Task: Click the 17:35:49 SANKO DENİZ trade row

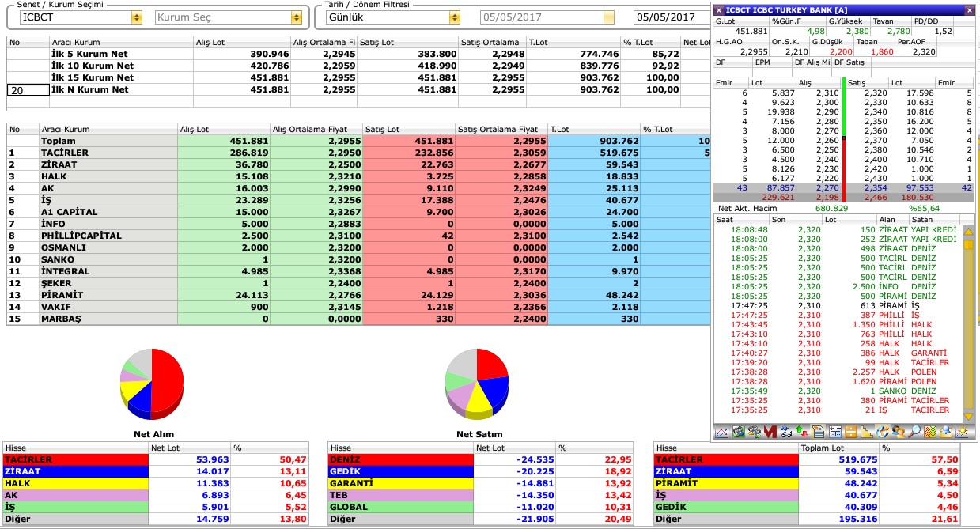Action: 838,391
